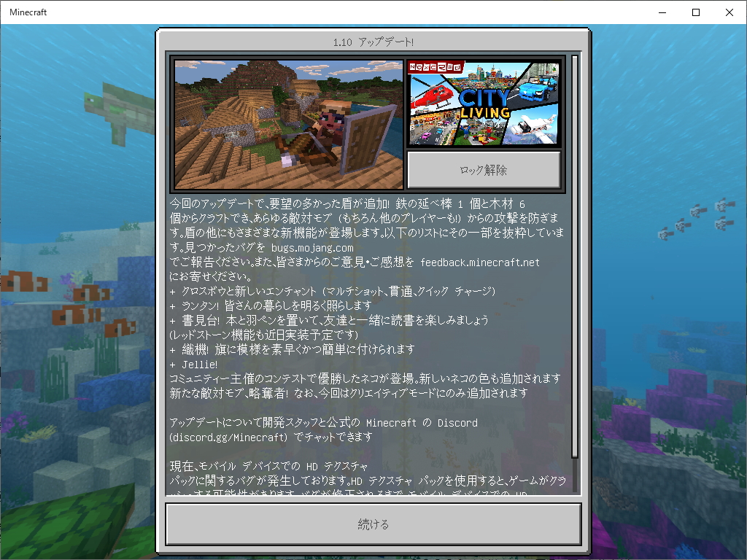Open the City Living marketplace thumbnail

tap(484, 104)
